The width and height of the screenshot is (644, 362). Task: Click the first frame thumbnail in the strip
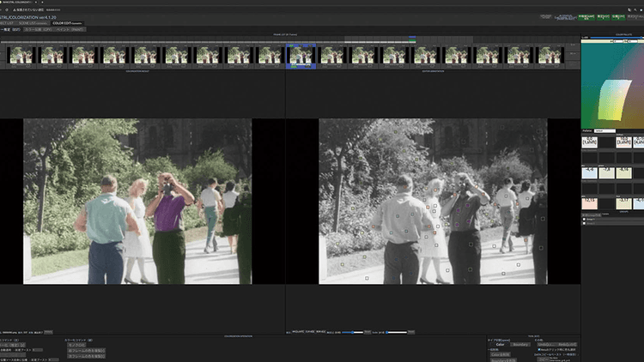[21, 57]
